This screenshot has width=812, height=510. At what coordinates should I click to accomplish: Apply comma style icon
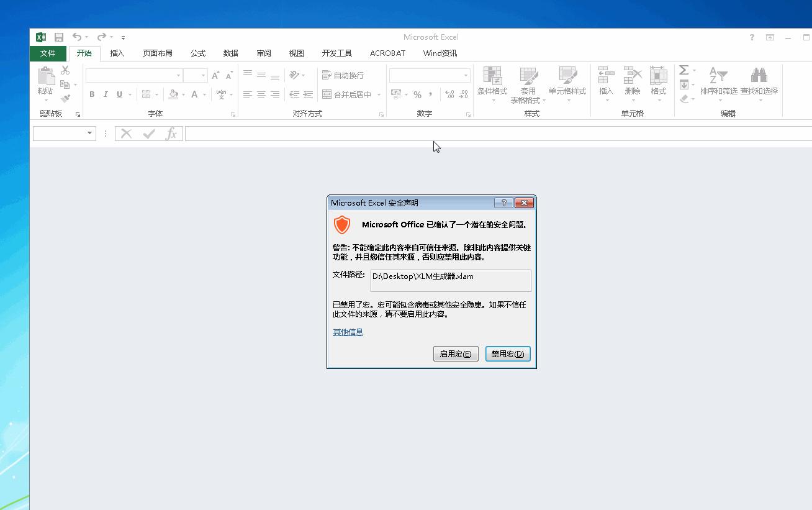(x=431, y=94)
